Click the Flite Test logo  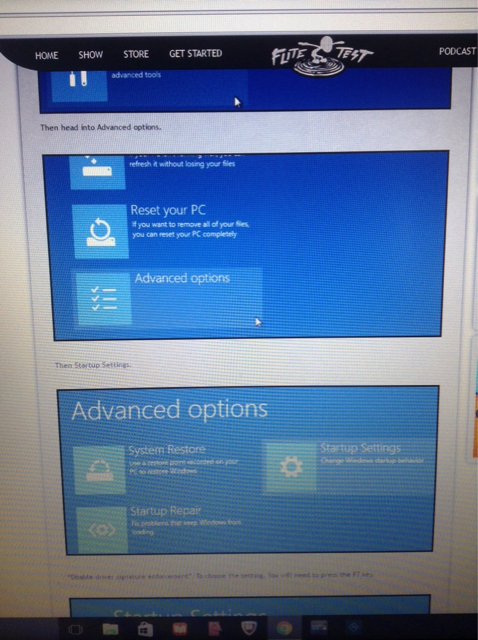tap(322, 56)
